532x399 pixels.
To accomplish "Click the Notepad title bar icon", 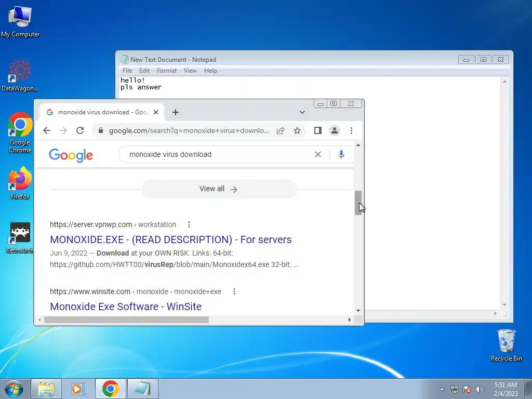I will (125, 60).
